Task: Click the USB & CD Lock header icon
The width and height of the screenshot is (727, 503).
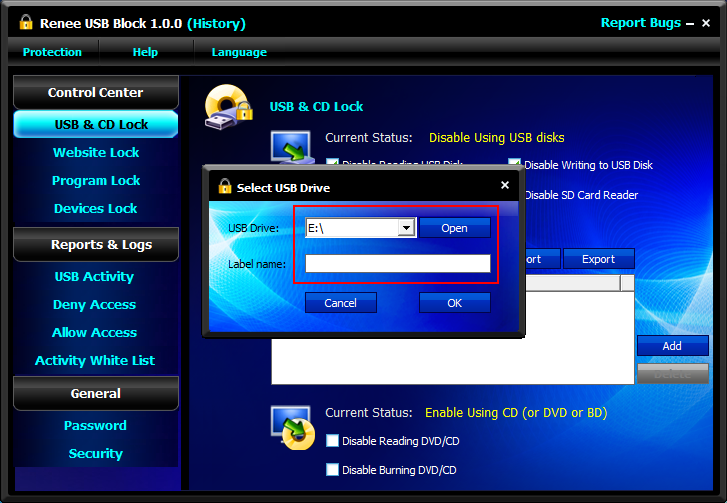Action: pos(228,107)
